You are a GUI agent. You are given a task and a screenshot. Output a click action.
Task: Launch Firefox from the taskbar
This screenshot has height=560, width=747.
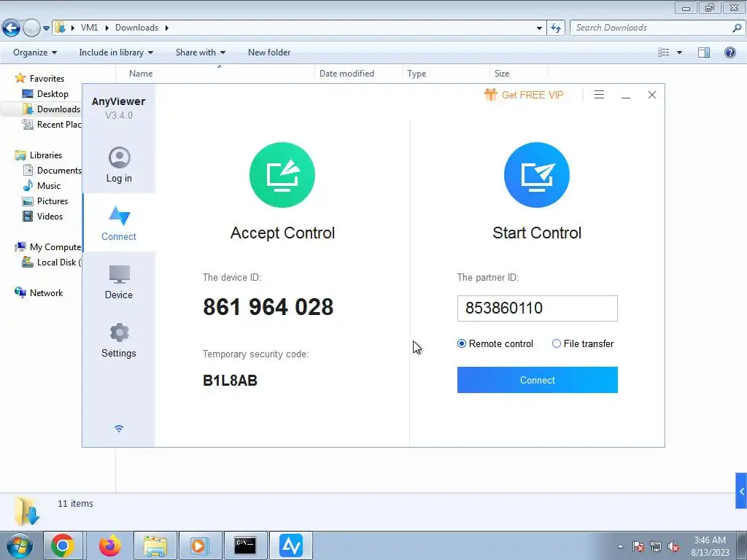click(x=110, y=545)
